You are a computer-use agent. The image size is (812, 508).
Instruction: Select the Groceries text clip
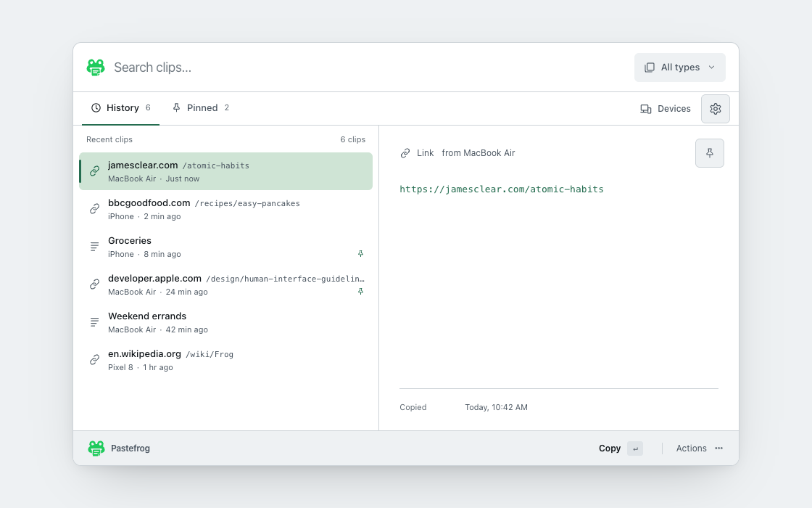225,247
